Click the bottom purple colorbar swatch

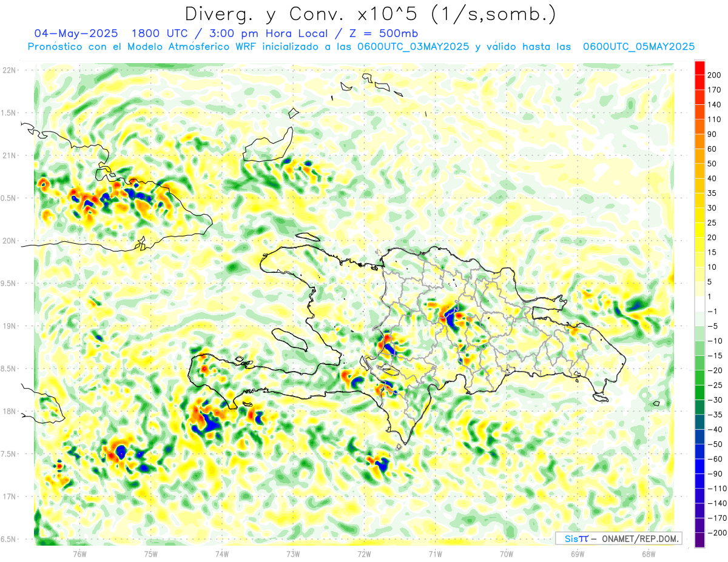pyautogui.click(x=699, y=540)
